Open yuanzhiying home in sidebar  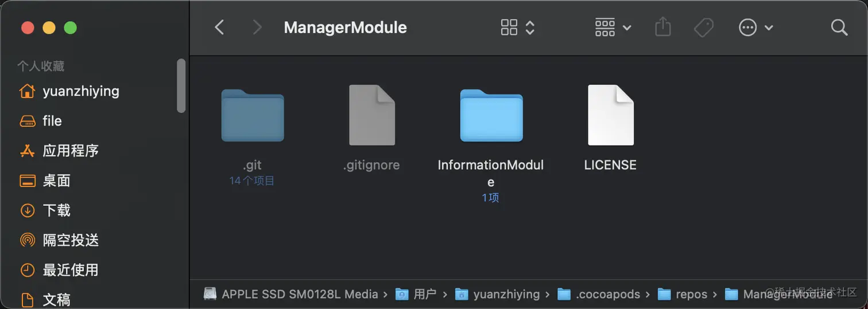80,91
